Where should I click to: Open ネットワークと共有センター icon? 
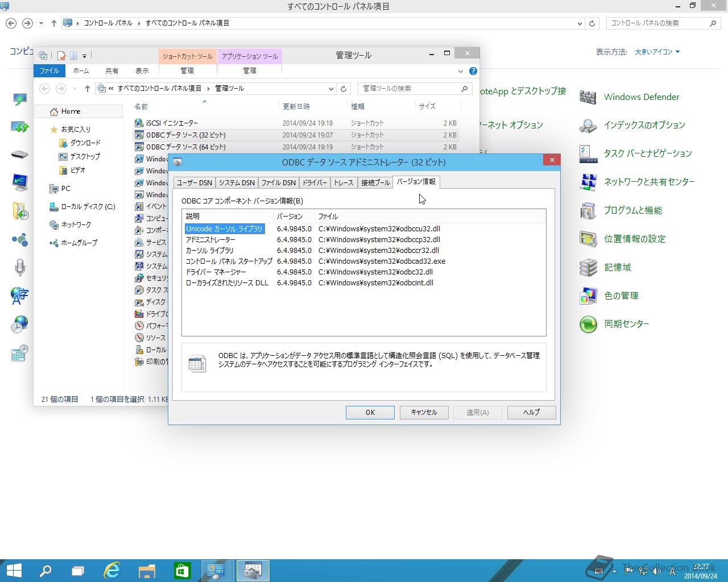tap(636, 182)
